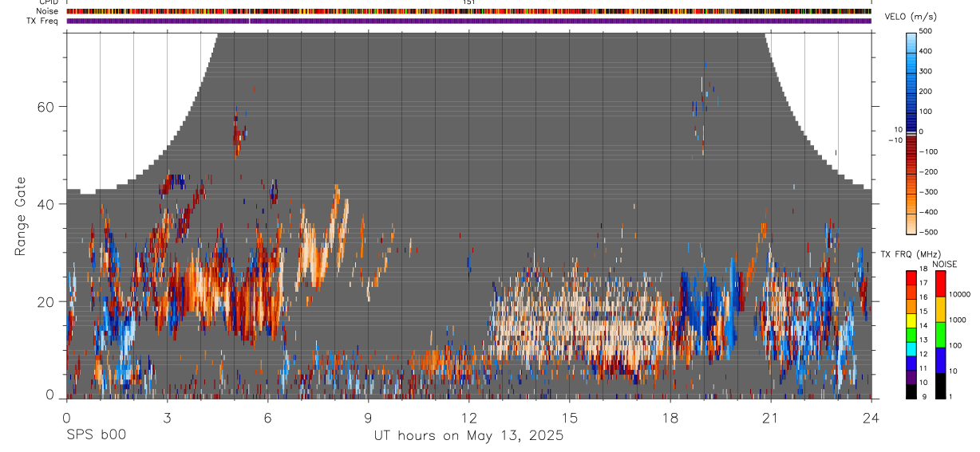Pick the cyan 12-13 MHz frequency swatch

coord(911,349)
